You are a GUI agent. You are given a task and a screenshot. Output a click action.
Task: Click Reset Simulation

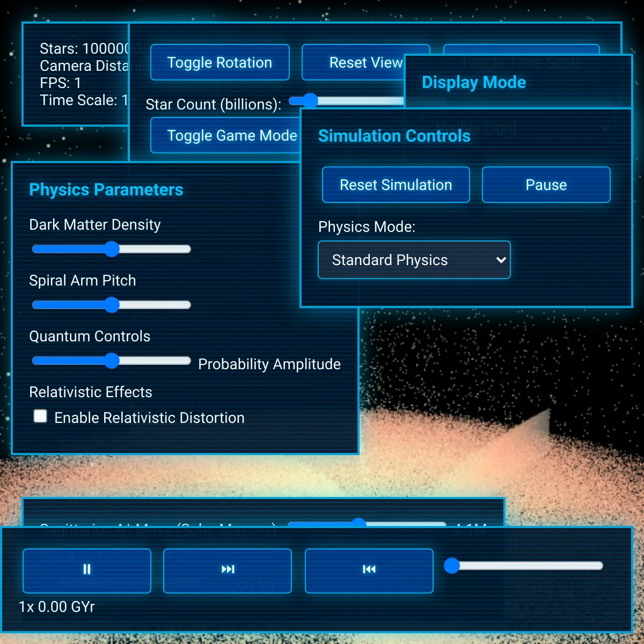[396, 185]
